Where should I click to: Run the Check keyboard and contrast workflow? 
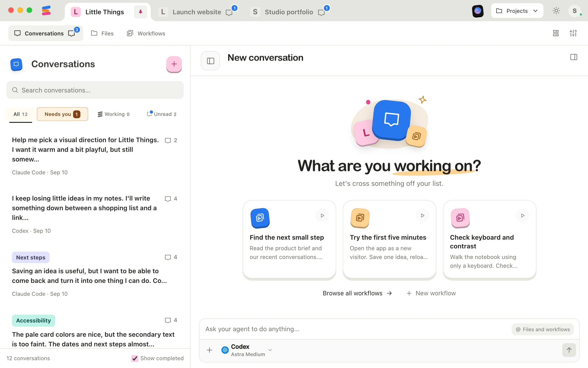[523, 216]
